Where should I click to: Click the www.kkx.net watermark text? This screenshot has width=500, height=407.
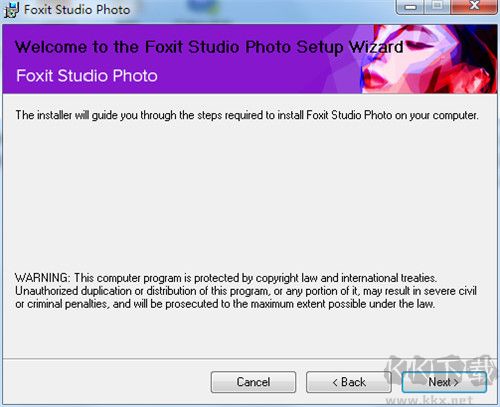pos(429,399)
